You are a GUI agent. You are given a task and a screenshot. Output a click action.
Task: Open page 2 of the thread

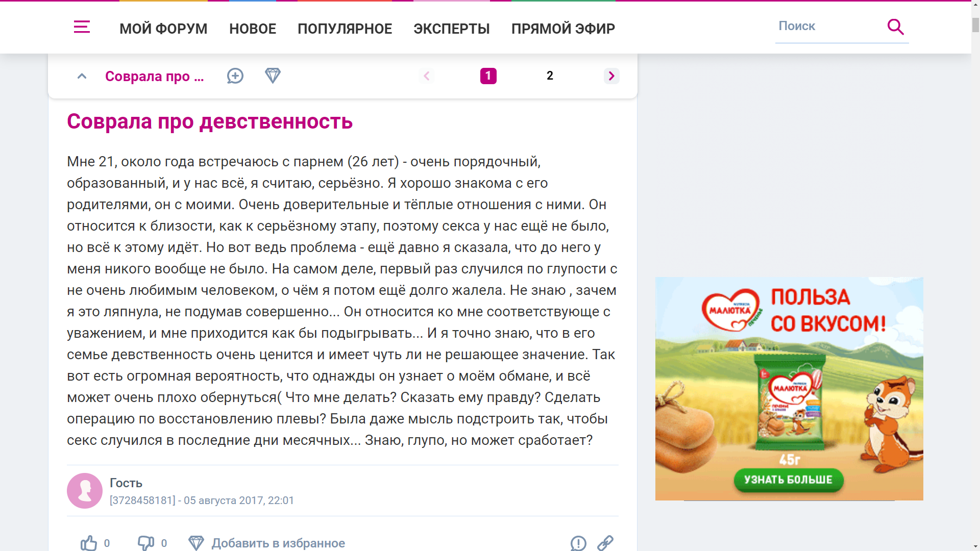[550, 76]
